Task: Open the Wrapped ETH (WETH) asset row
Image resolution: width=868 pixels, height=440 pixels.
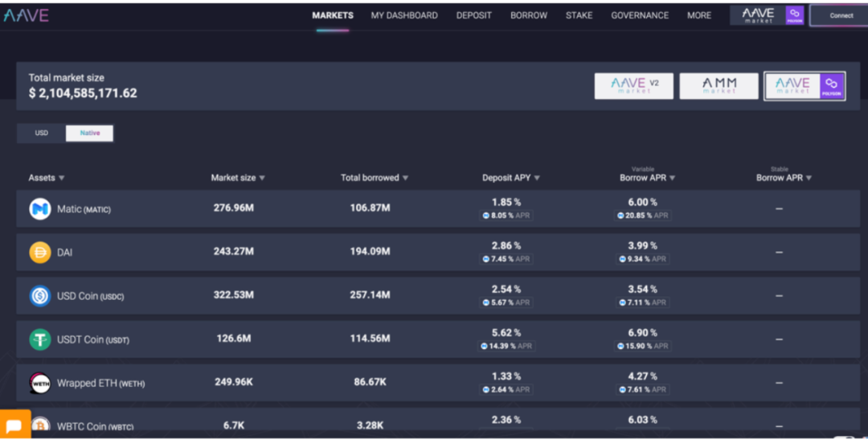Action: pyautogui.click(x=438, y=382)
